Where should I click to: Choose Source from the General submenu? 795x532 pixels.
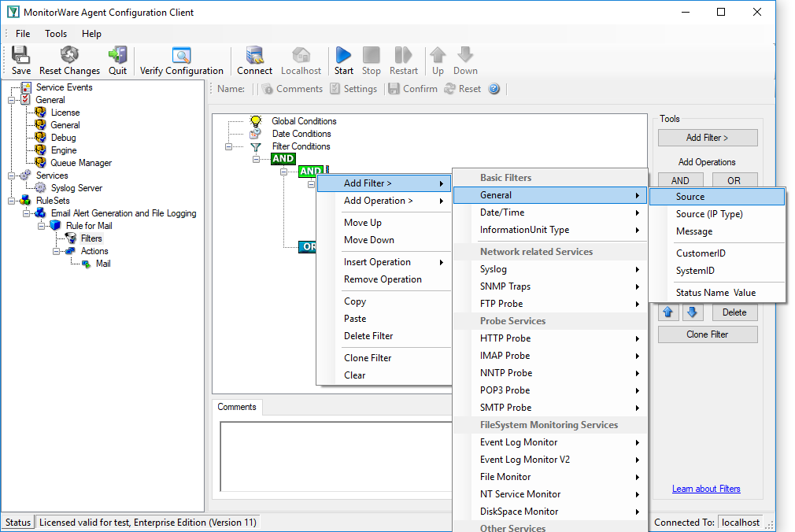[x=717, y=197]
